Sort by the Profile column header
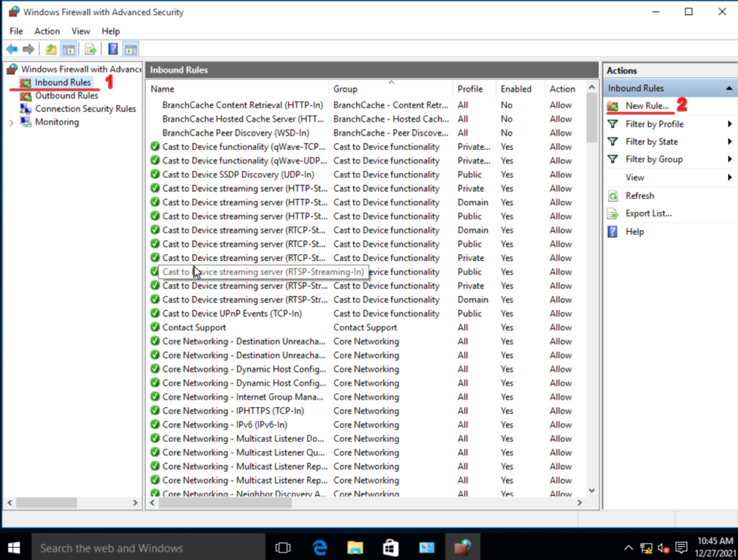Image resolution: width=738 pixels, height=560 pixels. click(474, 89)
